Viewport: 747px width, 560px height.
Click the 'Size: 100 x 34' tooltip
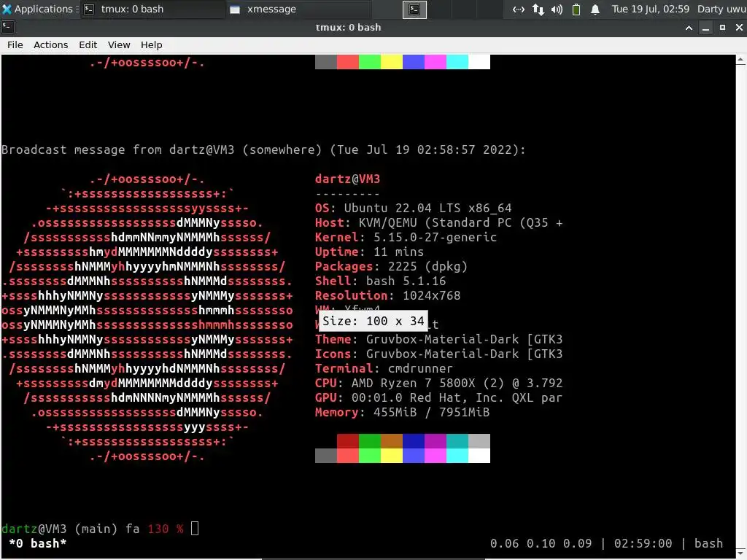pos(373,321)
